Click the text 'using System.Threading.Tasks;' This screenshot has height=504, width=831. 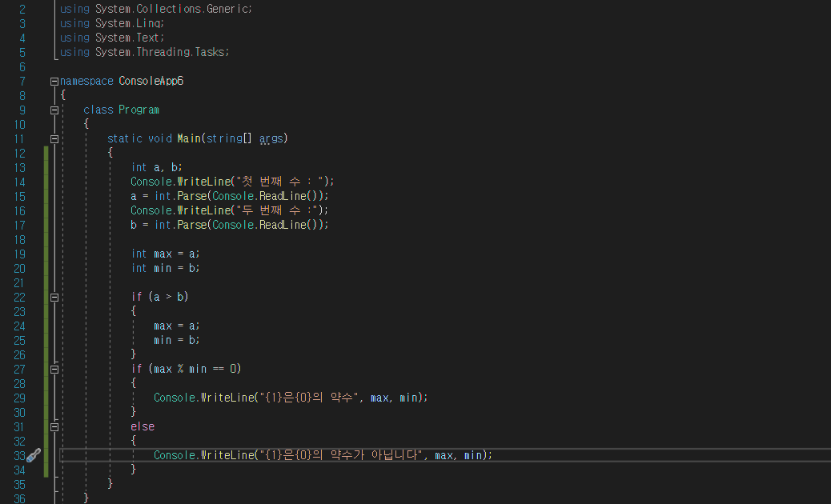pyautogui.click(x=144, y=52)
